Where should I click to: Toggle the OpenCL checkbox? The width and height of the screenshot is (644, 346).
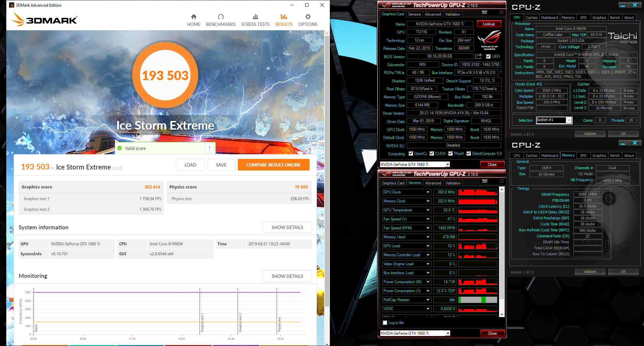point(411,154)
